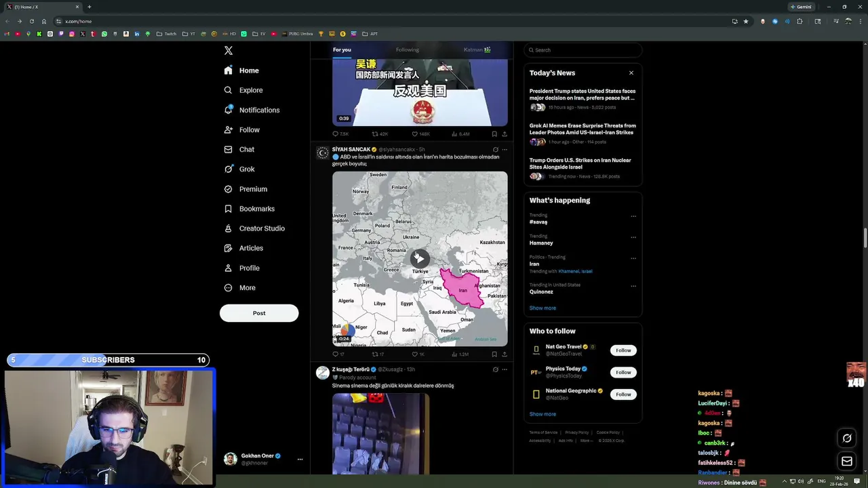This screenshot has width=868, height=488.
Task: Follow National Geographic
Action: (x=623, y=394)
